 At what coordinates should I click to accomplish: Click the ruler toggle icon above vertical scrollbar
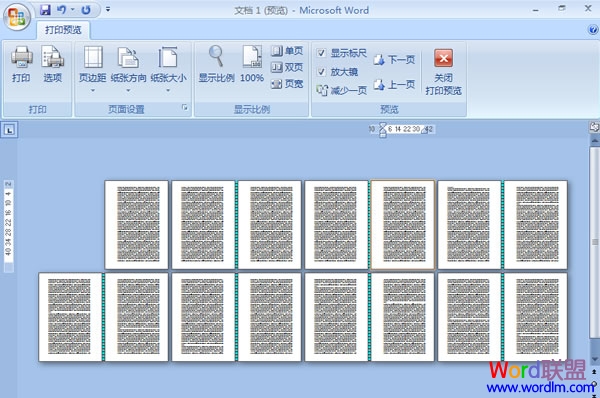[x=594, y=127]
